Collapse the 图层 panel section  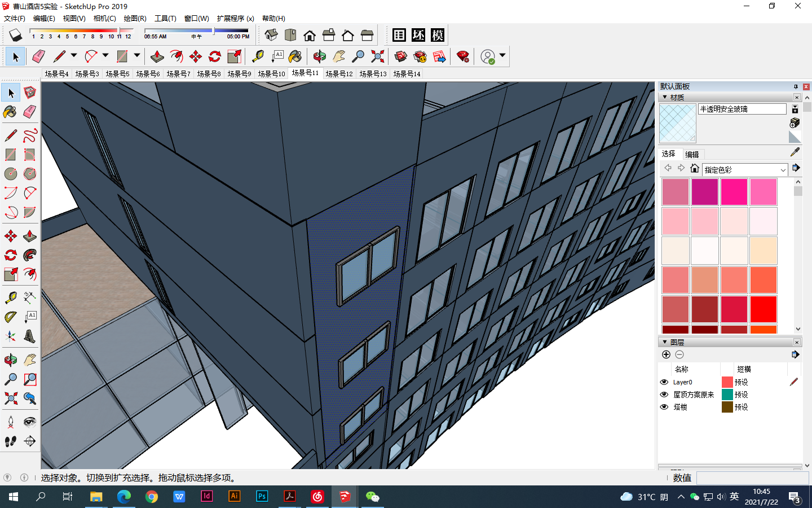(665, 342)
